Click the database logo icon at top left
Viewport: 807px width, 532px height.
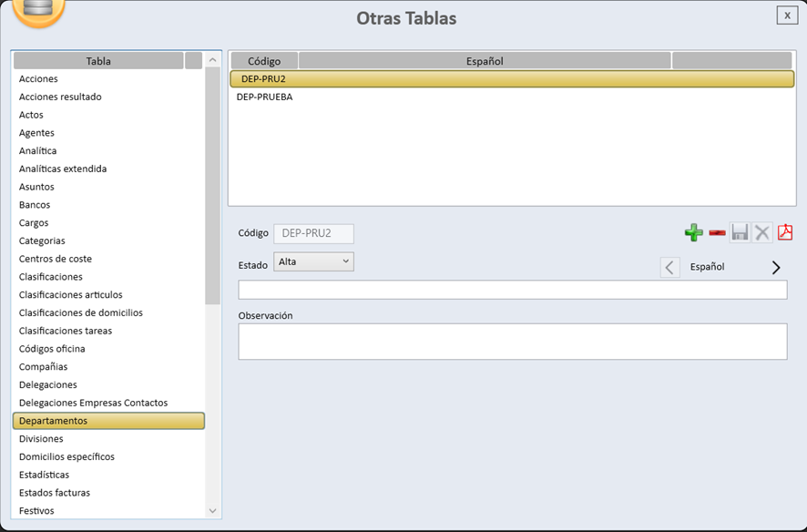coord(38,9)
